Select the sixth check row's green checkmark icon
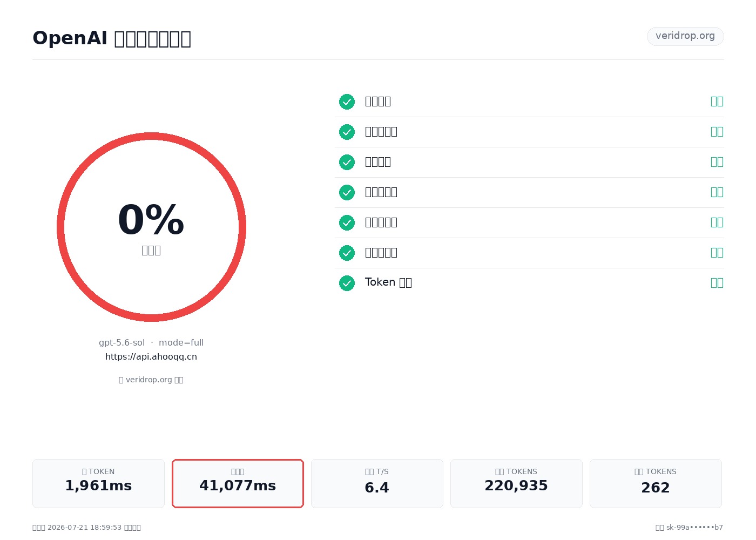 tap(347, 253)
